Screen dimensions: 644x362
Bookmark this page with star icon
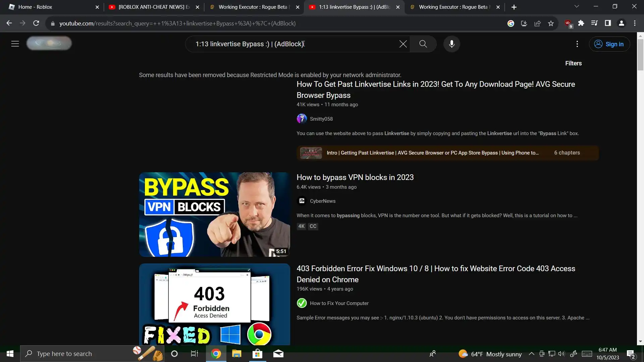click(551, 23)
